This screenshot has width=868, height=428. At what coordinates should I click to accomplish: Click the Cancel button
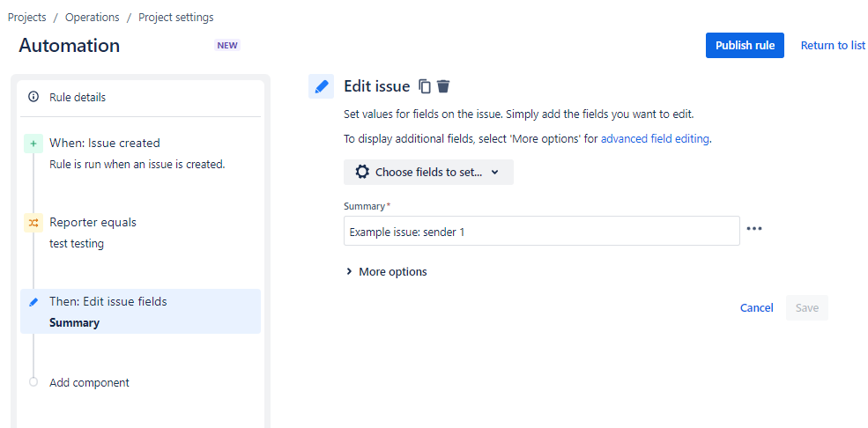[757, 308]
